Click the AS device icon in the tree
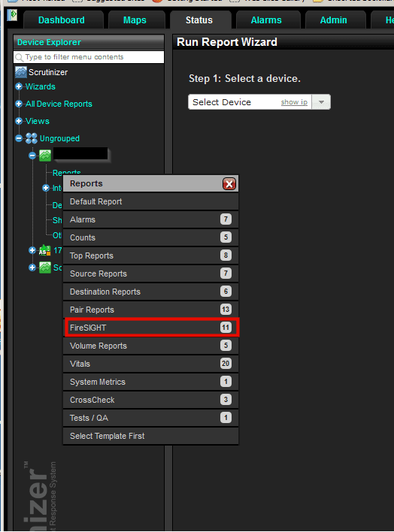Image resolution: width=394 pixels, height=532 pixels. (45, 250)
